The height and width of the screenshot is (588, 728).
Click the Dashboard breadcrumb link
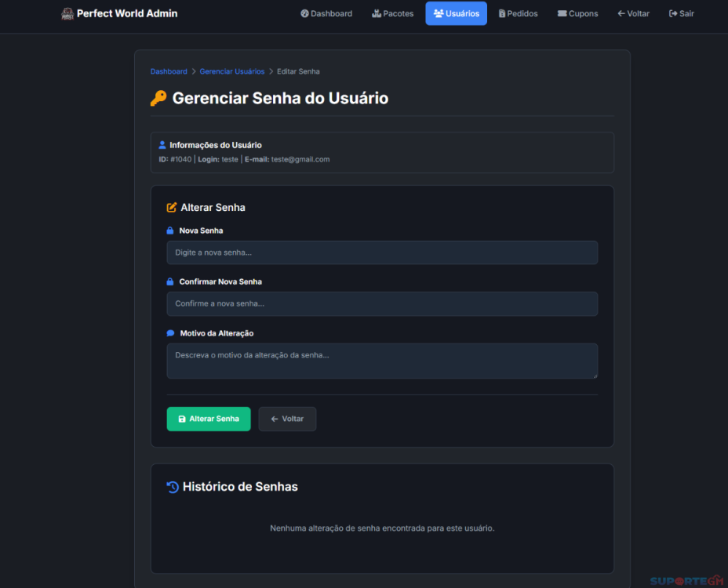pos(169,71)
